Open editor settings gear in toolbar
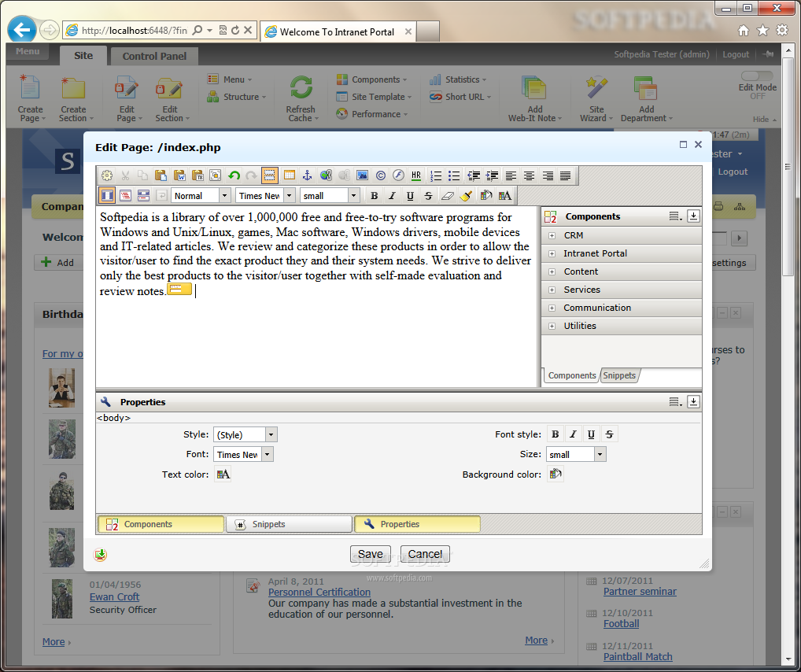The height and width of the screenshot is (672, 801). [107, 175]
